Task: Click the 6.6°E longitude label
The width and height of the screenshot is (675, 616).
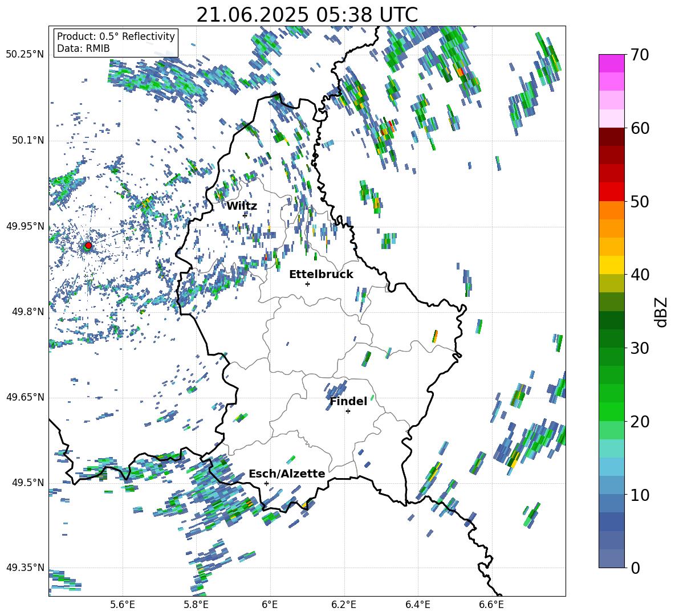Action: (491, 605)
